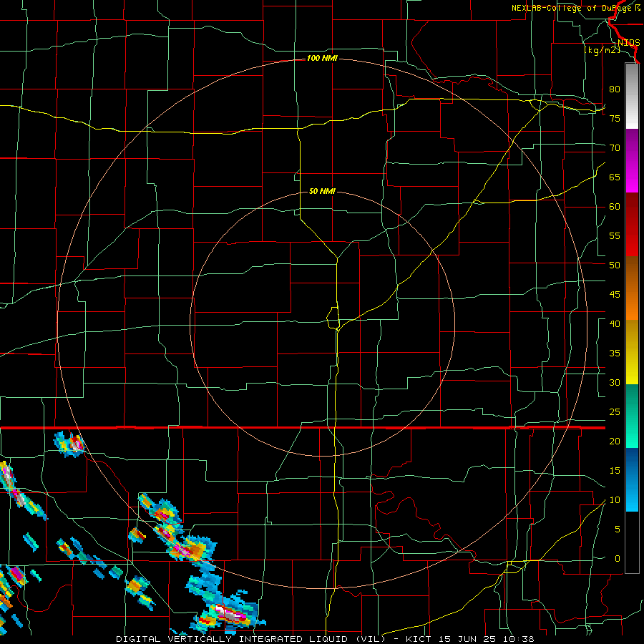644x644 pixels.
Task: Select the yellow segment of the color bar
Action: [x=632, y=352]
